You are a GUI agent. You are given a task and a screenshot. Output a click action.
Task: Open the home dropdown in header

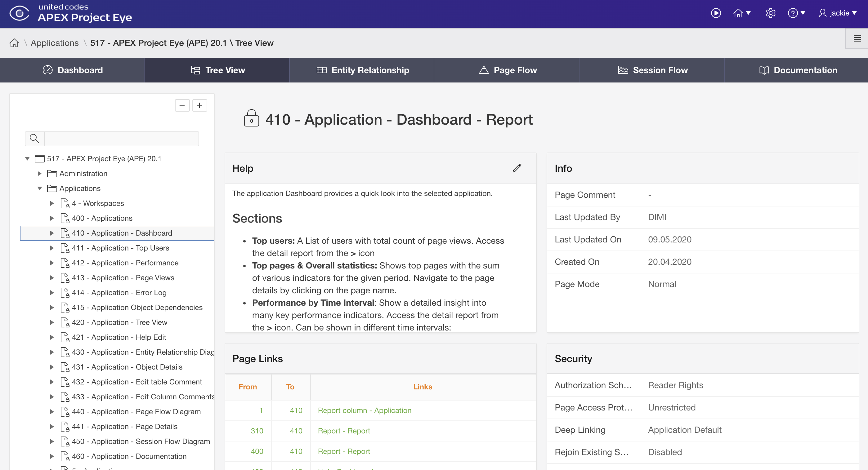742,13
